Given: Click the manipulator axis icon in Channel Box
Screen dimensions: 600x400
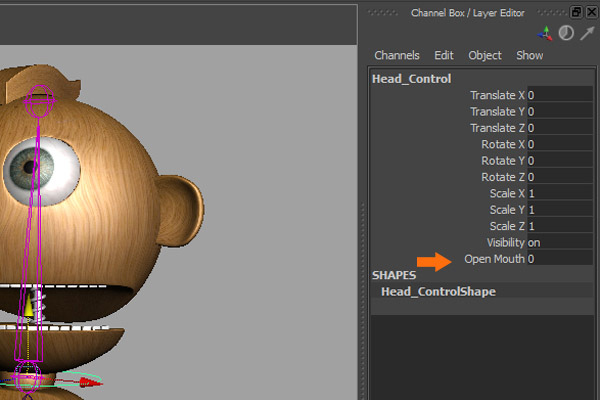Looking at the screenshot, I should coord(548,34).
